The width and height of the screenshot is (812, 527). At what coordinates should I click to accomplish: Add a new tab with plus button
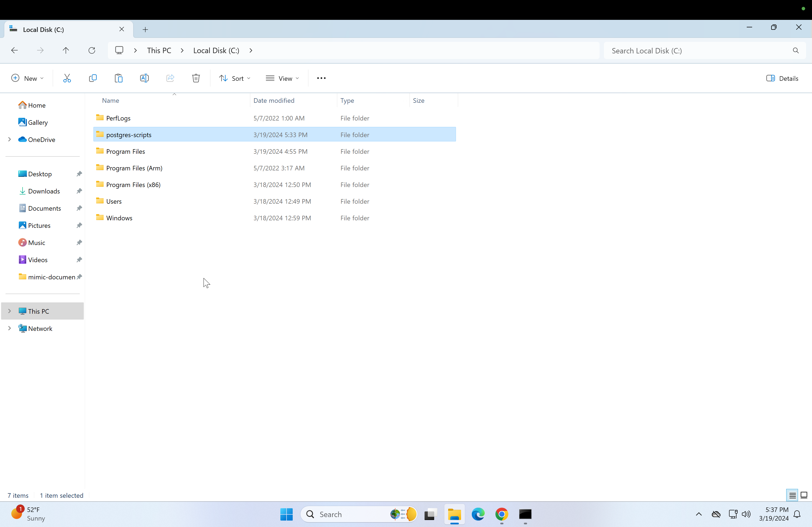click(x=145, y=30)
